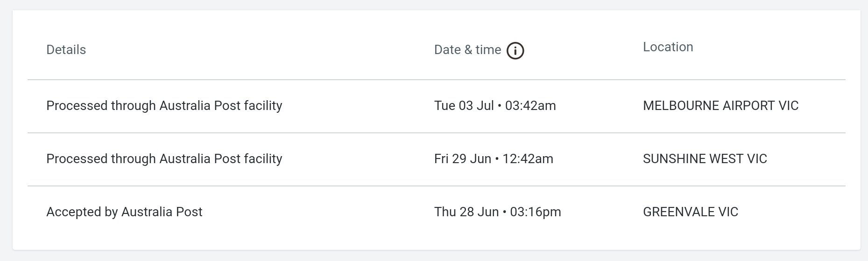Select the processed event for Sunshine West

(164, 159)
